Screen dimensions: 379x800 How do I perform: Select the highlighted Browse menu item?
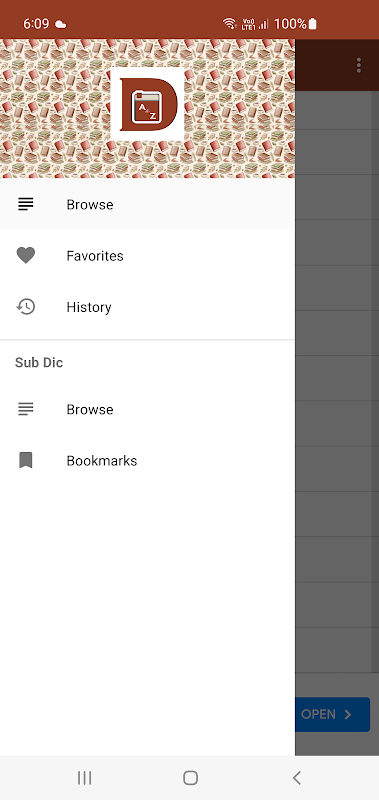147,204
